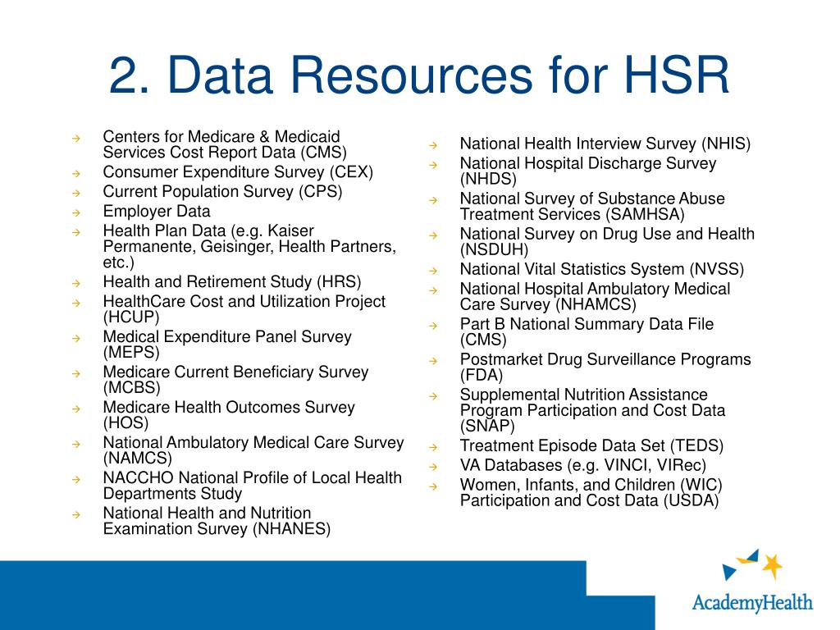
Task: Select 'National Survey of Substance Abuse Treatment Services (SAMHSA)'
Action: coord(592,206)
